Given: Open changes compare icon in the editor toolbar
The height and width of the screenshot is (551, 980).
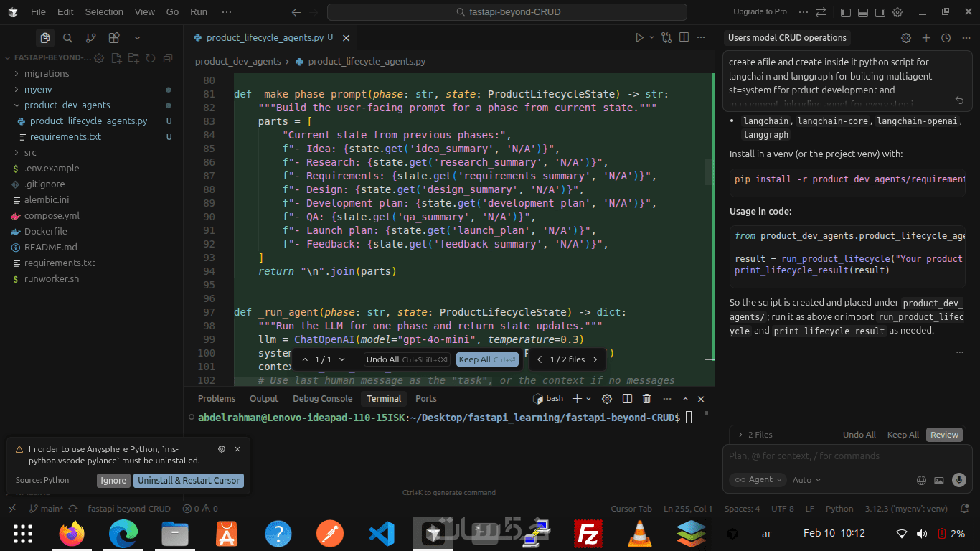Looking at the screenshot, I should tap(666, 38).
